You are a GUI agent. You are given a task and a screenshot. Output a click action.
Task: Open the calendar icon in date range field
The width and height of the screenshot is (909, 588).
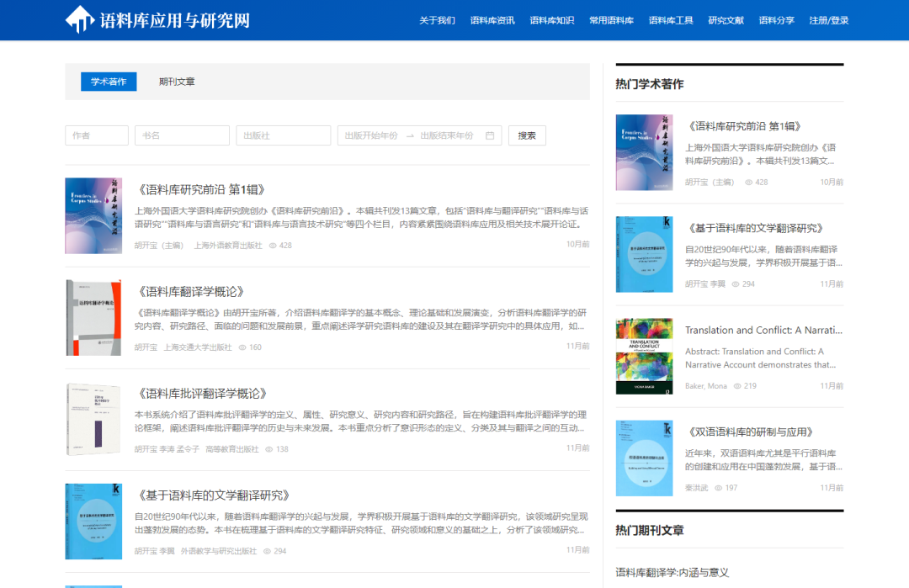pos(490,135)
